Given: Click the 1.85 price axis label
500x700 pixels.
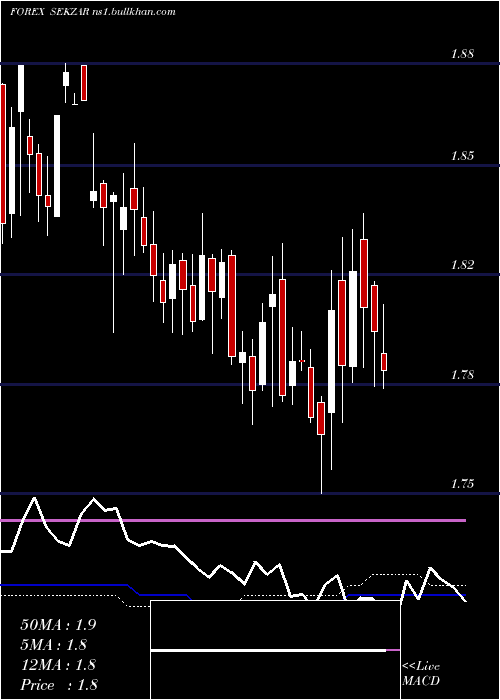Looking at the screenshot, I should click(x=462, y=156).
